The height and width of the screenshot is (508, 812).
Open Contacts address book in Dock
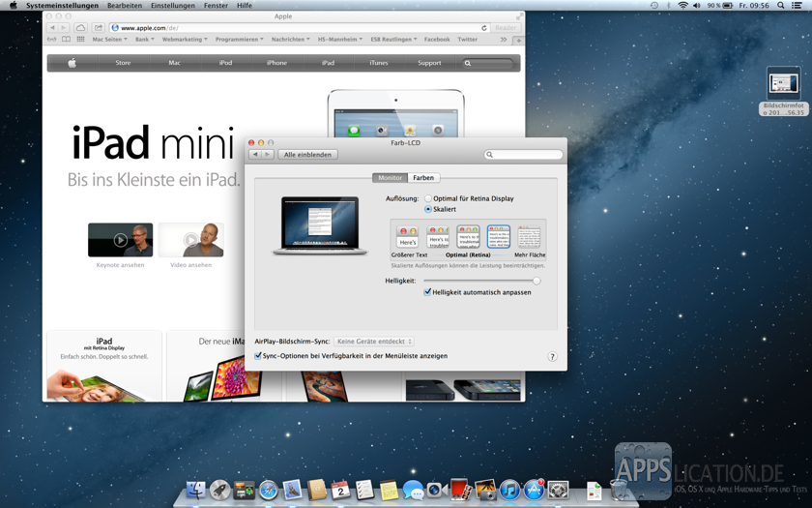(316, 490)
